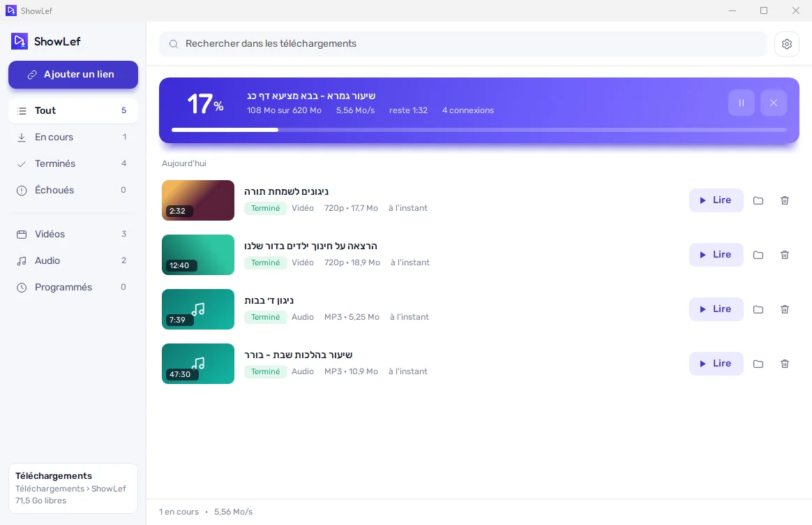
Task: Pause the active 17% download
Action: [741, 103]
